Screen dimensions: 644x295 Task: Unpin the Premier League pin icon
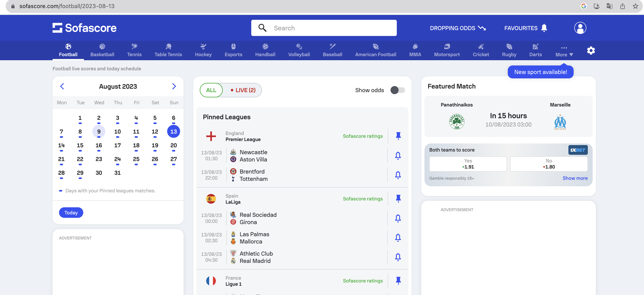point(398,136)
